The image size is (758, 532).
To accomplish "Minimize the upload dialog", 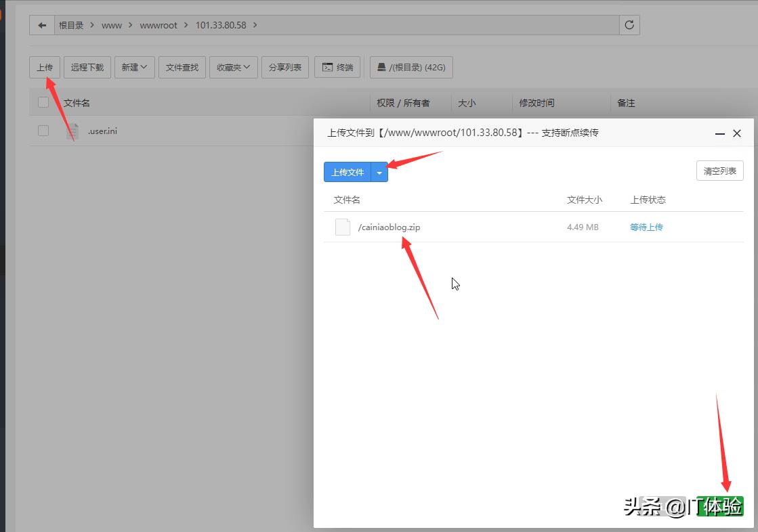I will [719, 134].
